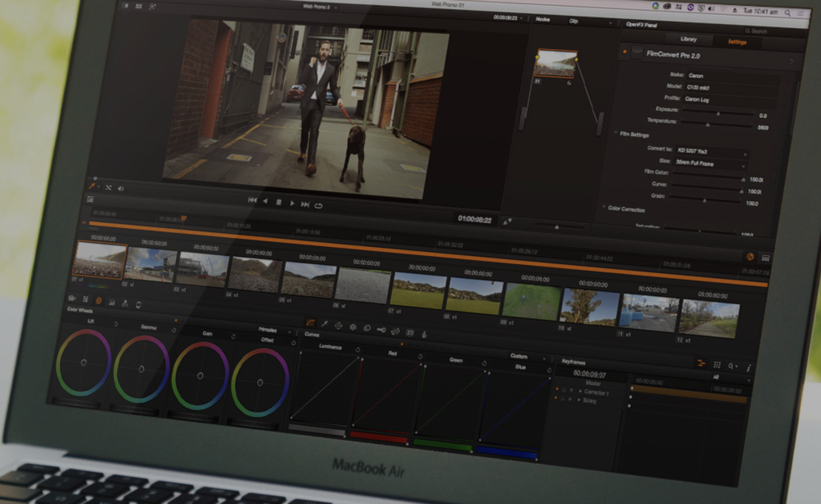Click the Stop playback button
The height and width of the screenshot is (504, 821).
click(x=279, y=202)
